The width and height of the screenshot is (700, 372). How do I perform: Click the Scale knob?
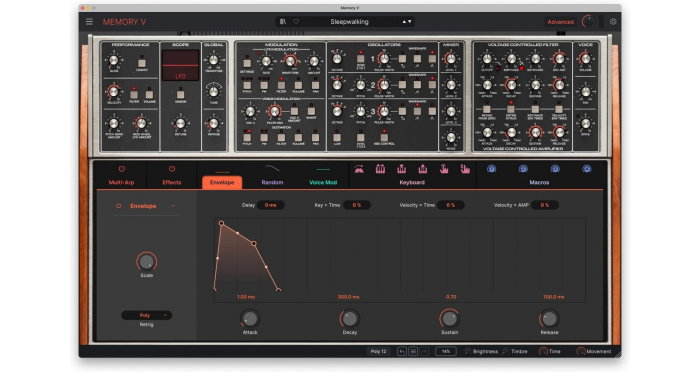click(146, 262)
